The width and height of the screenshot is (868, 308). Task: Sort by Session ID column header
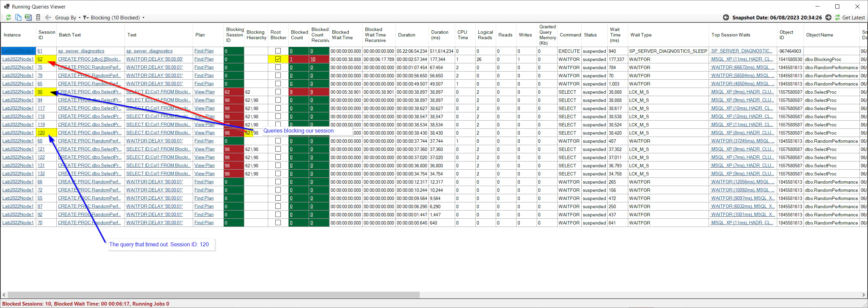point(46,35)
